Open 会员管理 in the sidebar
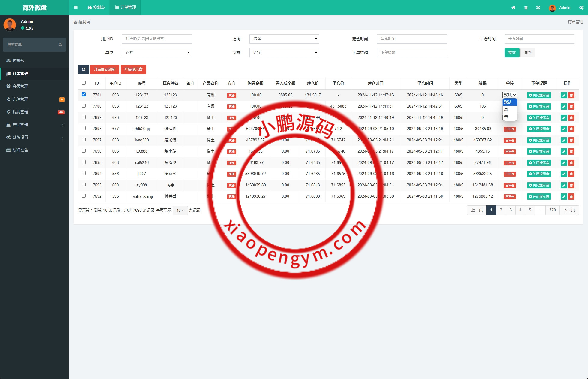 tap(20, 86)
